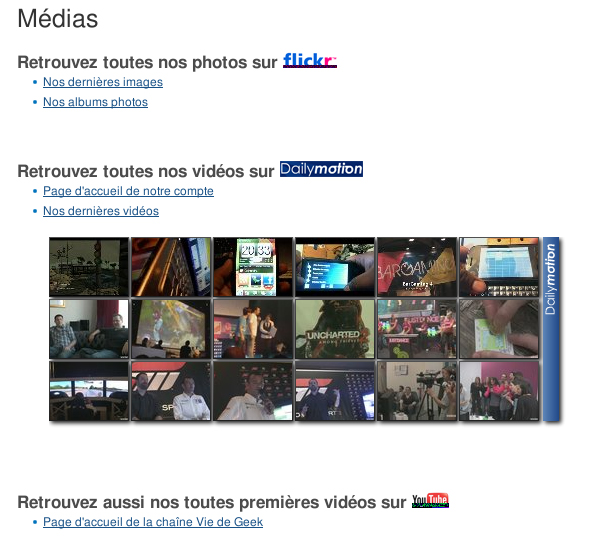The width and height of the screenshot is (590, 543).
Task: Click heading 'Retrouvez aussi nos toutes premières vidéos sur'
Action: [x=212, y=502]
